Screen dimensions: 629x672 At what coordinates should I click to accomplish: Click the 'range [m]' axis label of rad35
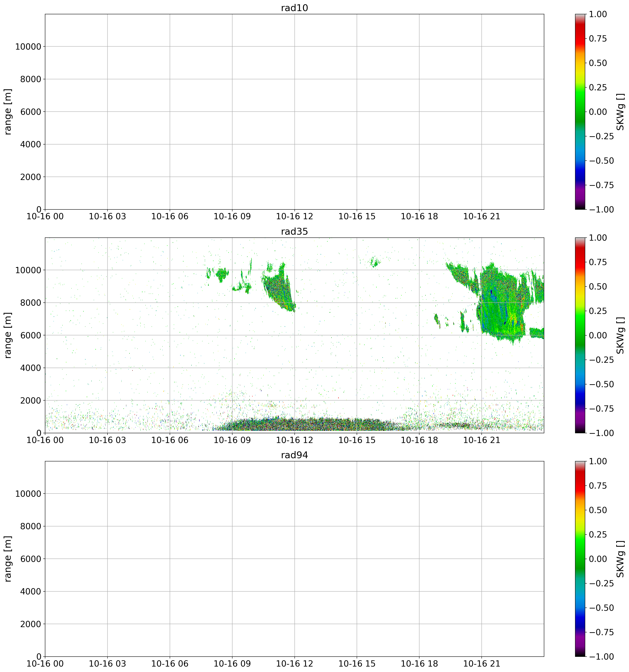8,335
